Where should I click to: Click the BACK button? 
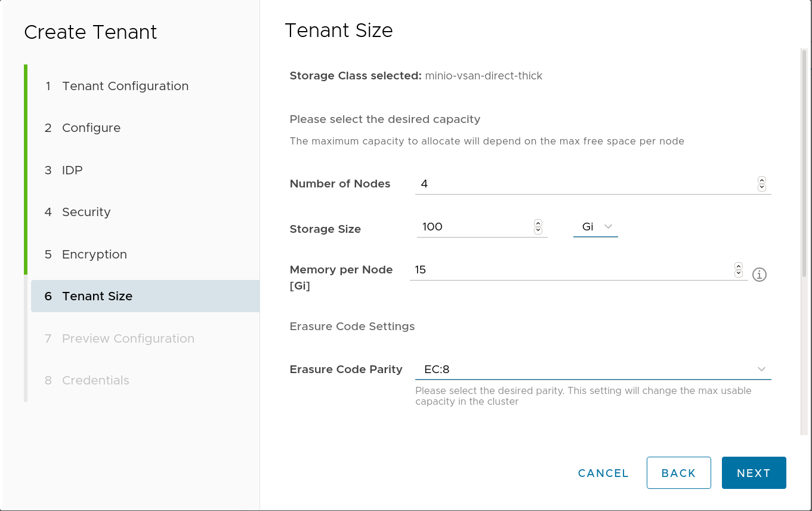pos(678,472)
